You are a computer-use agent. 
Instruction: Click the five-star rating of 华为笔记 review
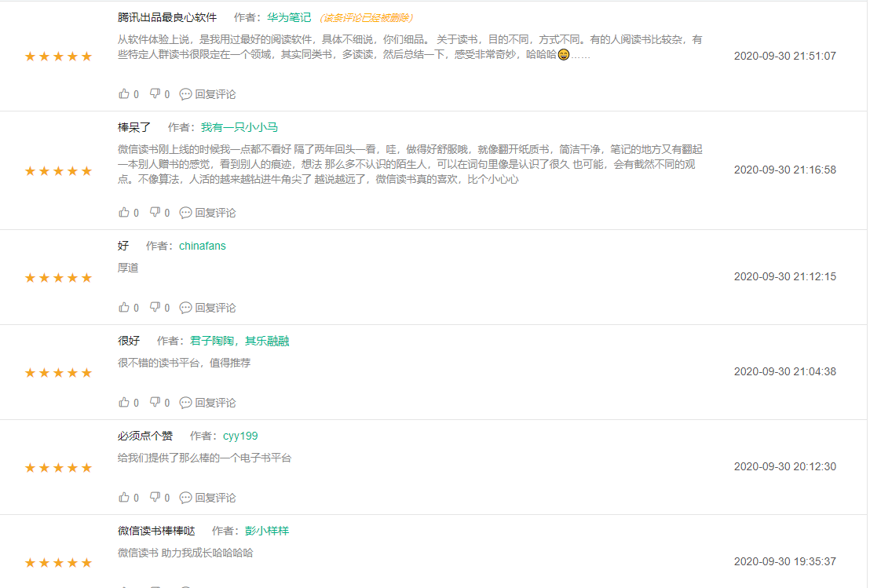pyautogui.click(x=58, y=56)
